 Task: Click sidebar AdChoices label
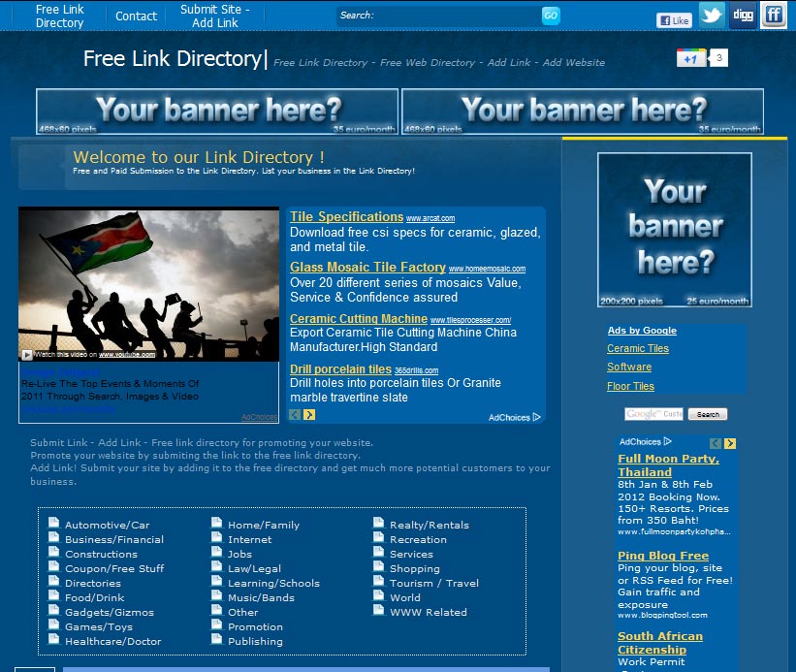pos(645,441)
